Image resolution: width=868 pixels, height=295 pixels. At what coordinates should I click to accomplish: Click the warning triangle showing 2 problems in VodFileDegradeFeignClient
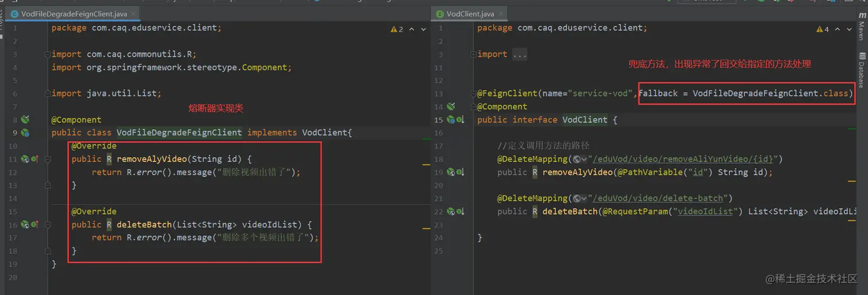pos(394,29)
